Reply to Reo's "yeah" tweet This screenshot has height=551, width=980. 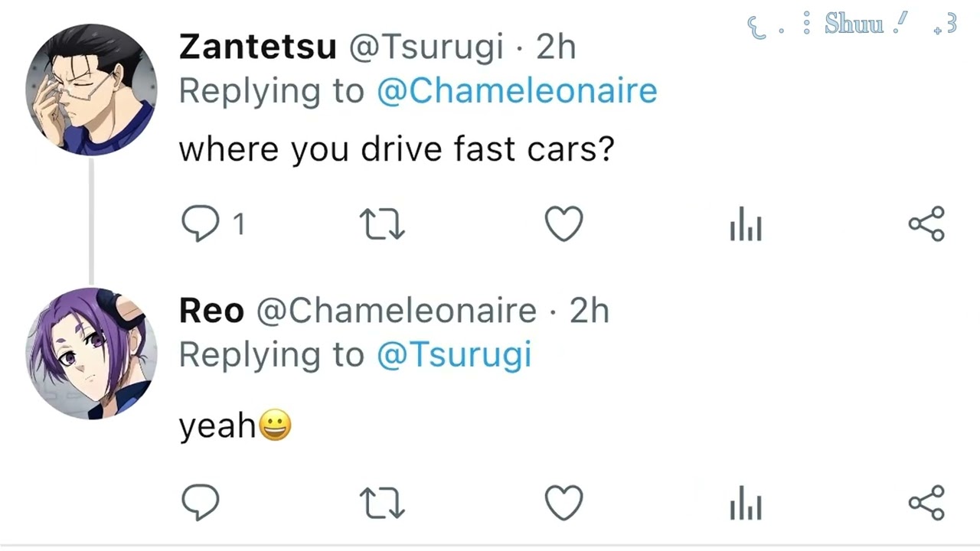(201, 503)
